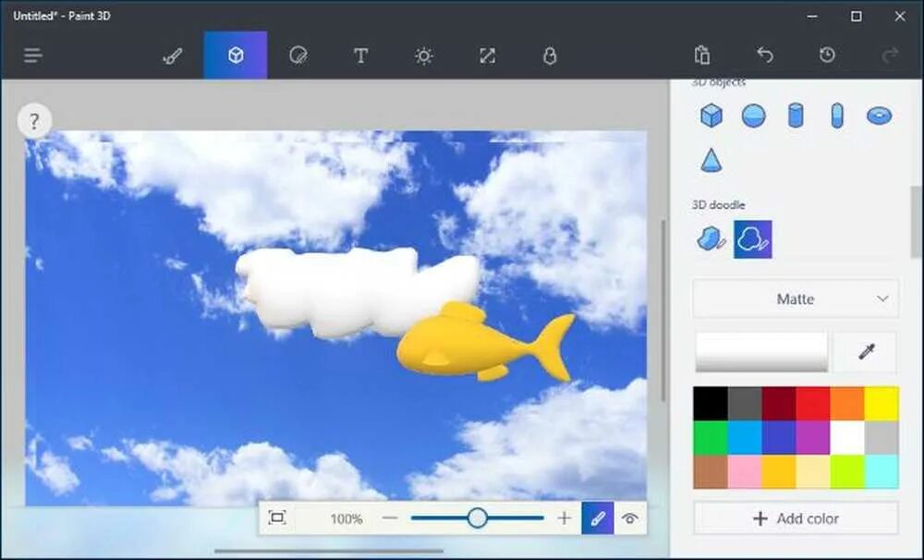This screenshot has width=924, height=560.
Task: Open the Canvas resize tab
Action: [487, 55]
